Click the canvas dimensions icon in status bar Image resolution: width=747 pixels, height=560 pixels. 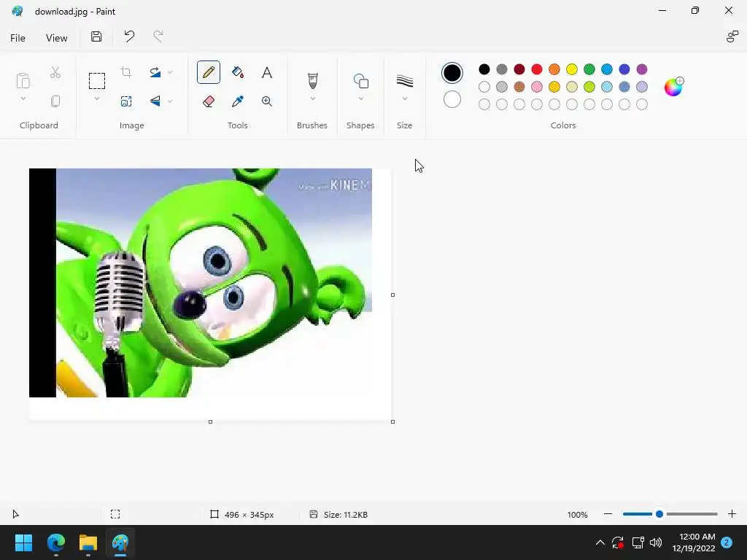point(214,514)
